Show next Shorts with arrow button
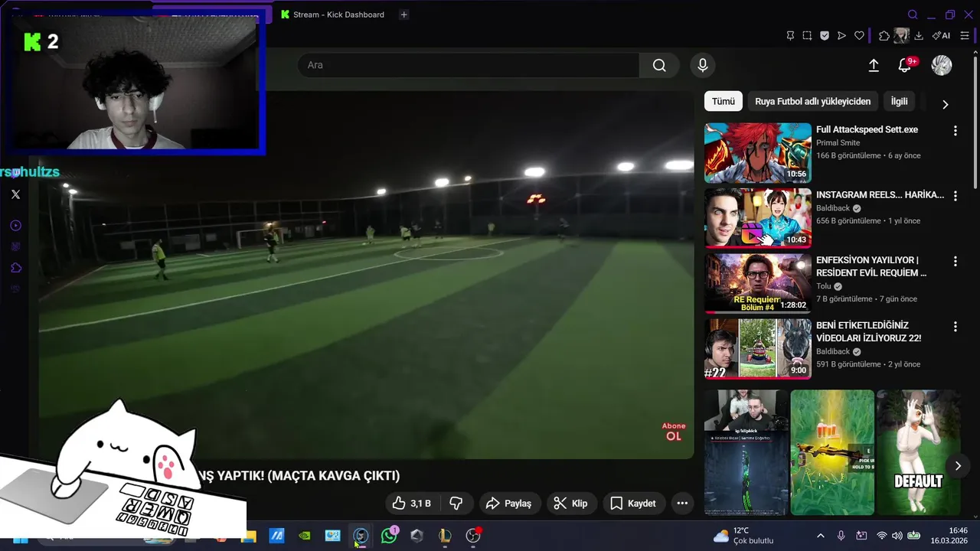Screen dimensions: 980x551 point(958,465)
